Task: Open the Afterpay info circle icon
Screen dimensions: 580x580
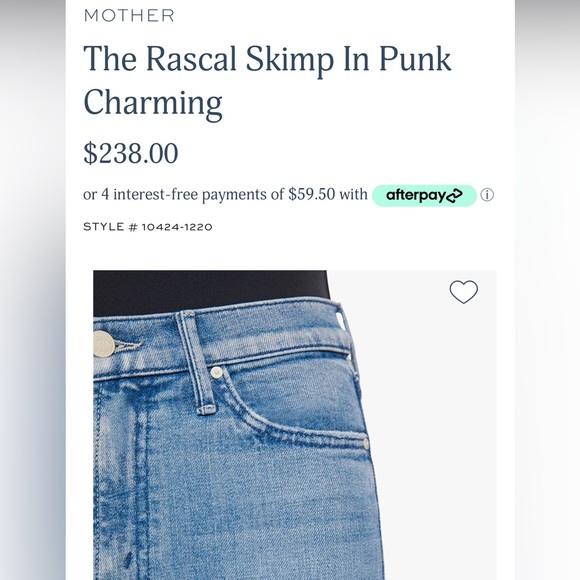Action: coord(487,195)
